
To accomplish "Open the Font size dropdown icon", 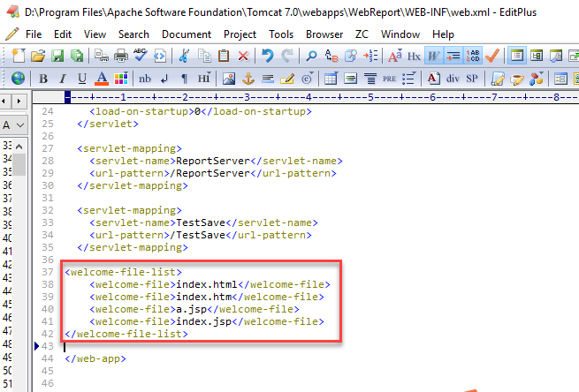I will coord(394,56).
